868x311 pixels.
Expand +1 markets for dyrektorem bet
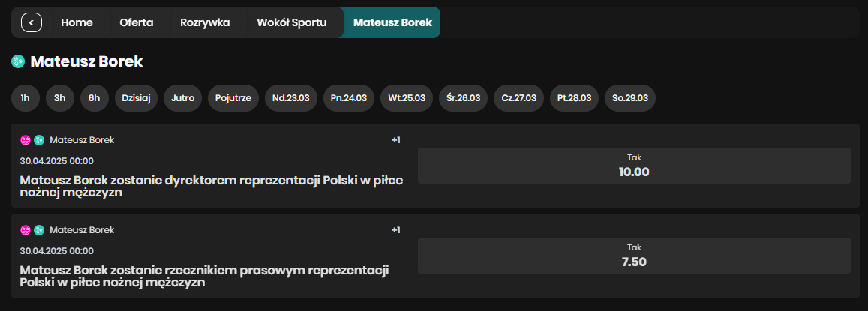396,140
